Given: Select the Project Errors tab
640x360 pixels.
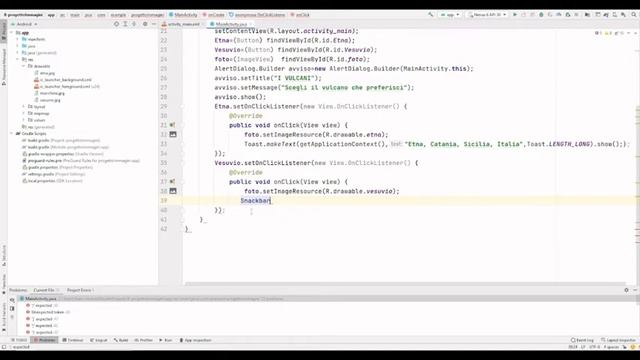Looking at the screenshot, I should [79, 290].
